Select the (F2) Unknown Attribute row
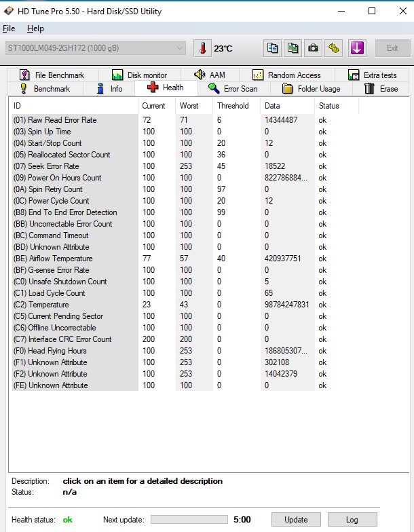The image size is (414, 532). 185,373
